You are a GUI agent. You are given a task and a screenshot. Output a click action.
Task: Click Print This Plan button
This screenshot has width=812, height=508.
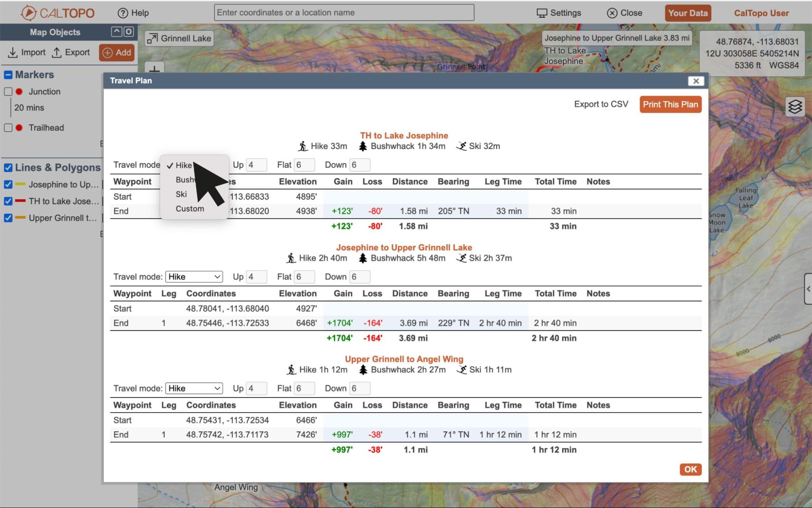coord(670,104)
